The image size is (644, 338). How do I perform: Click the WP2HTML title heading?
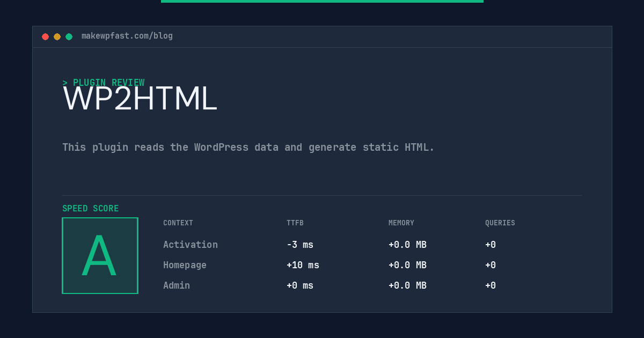(x=140, y=99)
